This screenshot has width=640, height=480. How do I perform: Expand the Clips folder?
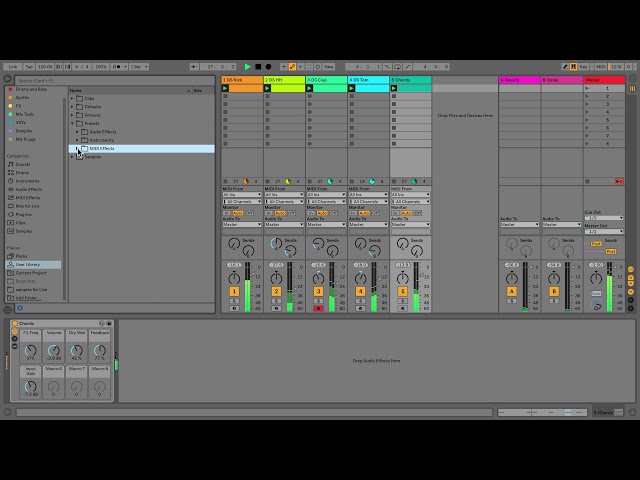pos(72,98)
